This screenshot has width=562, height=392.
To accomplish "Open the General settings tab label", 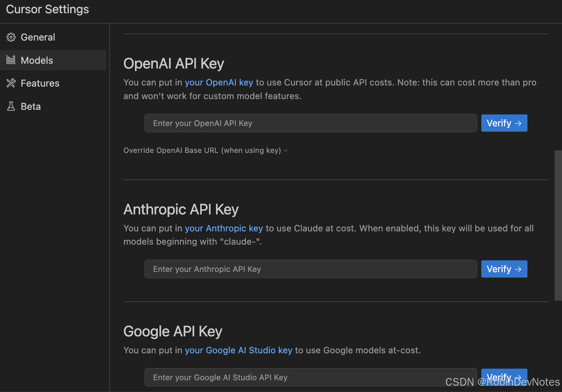I will click(x=38, y=37).
